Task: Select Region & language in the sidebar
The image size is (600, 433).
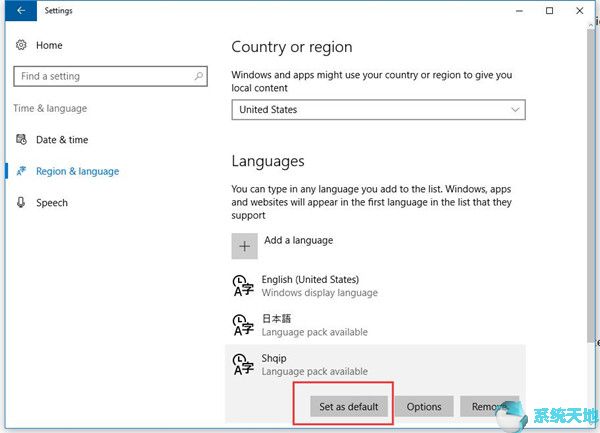Action: click(x=77, y=171)
